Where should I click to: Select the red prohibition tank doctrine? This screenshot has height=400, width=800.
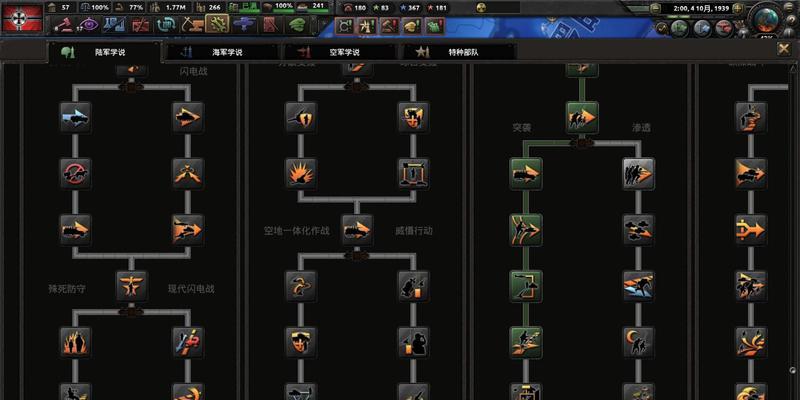click(75, 173)
